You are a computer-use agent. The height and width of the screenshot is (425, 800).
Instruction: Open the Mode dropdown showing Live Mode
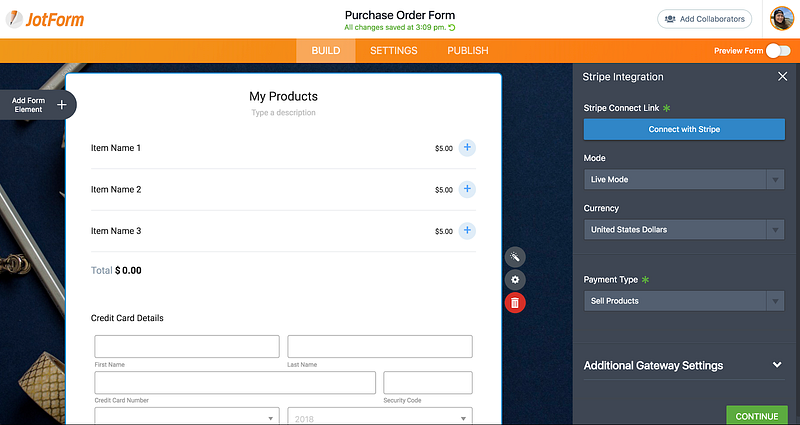pos(684,180)
